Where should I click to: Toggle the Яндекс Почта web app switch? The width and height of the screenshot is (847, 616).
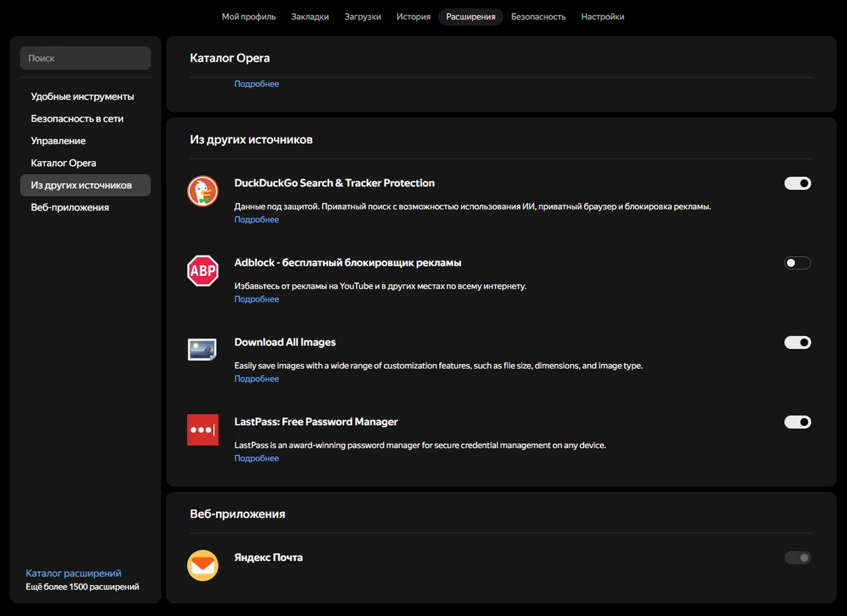click(797, 558)
